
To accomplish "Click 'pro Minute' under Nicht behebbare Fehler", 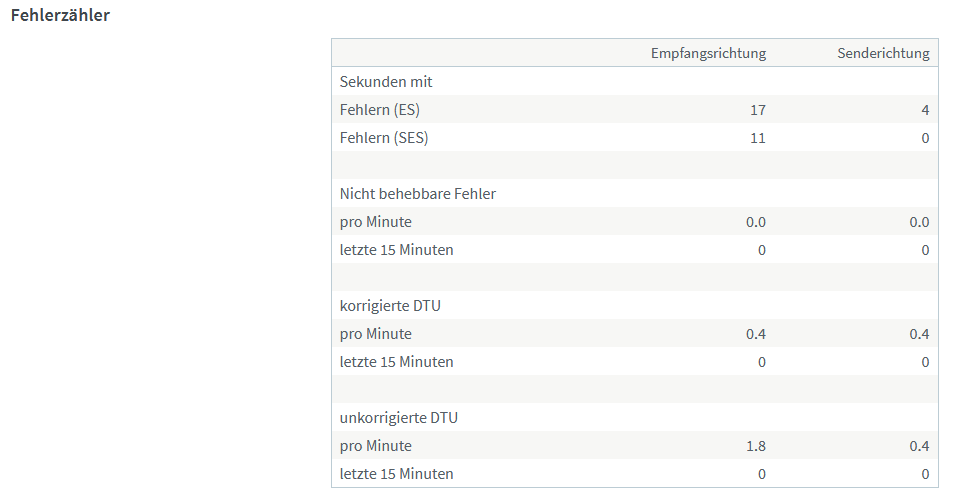I will pyautogui.click(x=376, y=222).
